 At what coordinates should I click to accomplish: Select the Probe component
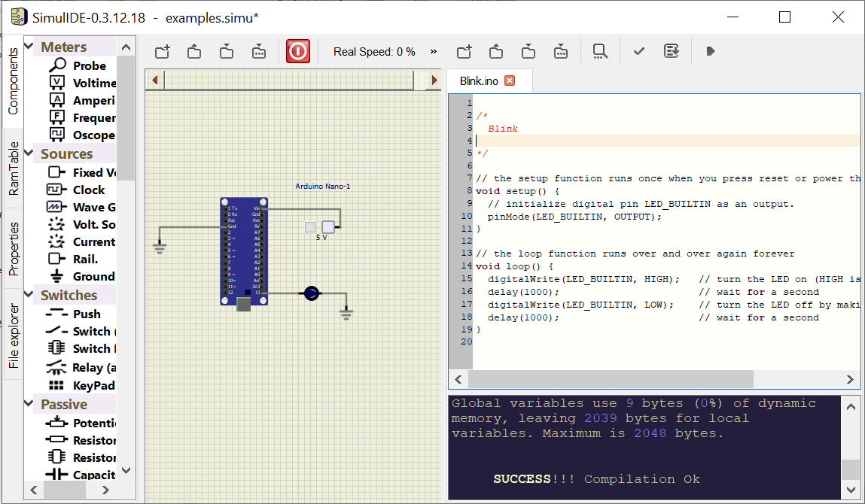coord(81,65)
